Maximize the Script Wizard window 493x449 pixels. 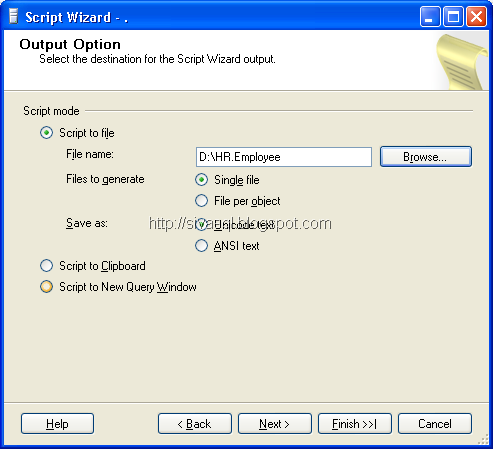tap(453, 17)
